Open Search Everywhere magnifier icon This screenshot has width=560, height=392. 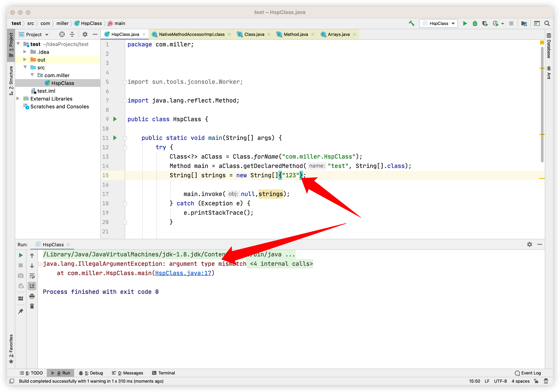(547, 23)
